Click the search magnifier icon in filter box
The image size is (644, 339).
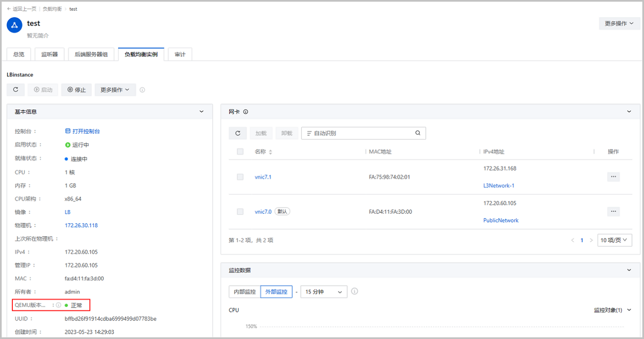(x=418, y=133)
